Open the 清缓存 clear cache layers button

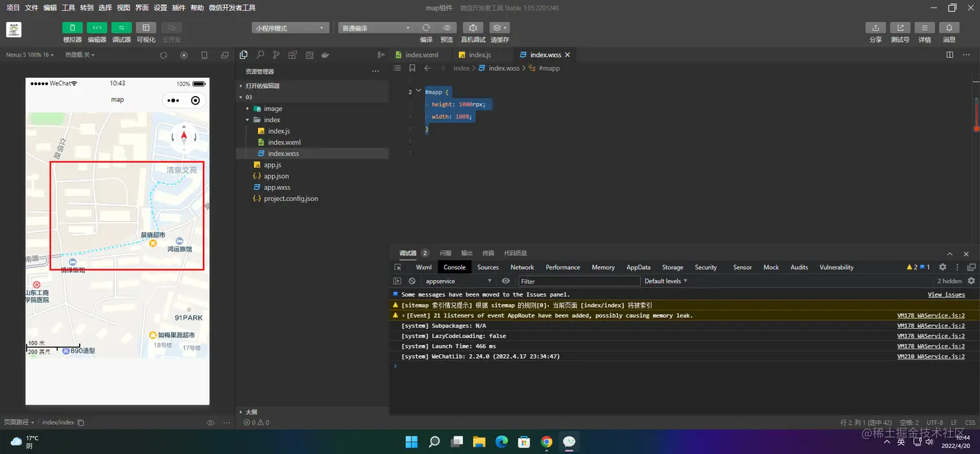499,28
